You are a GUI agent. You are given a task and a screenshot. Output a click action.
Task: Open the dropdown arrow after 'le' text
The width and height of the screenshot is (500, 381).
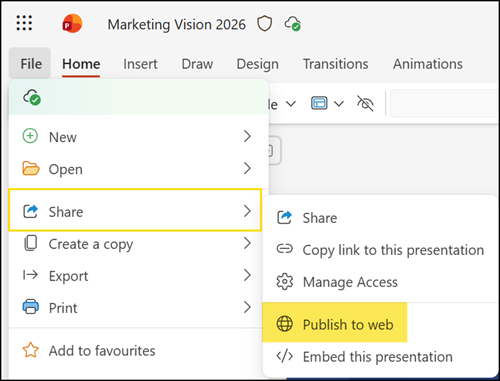(x=291, y=104)
